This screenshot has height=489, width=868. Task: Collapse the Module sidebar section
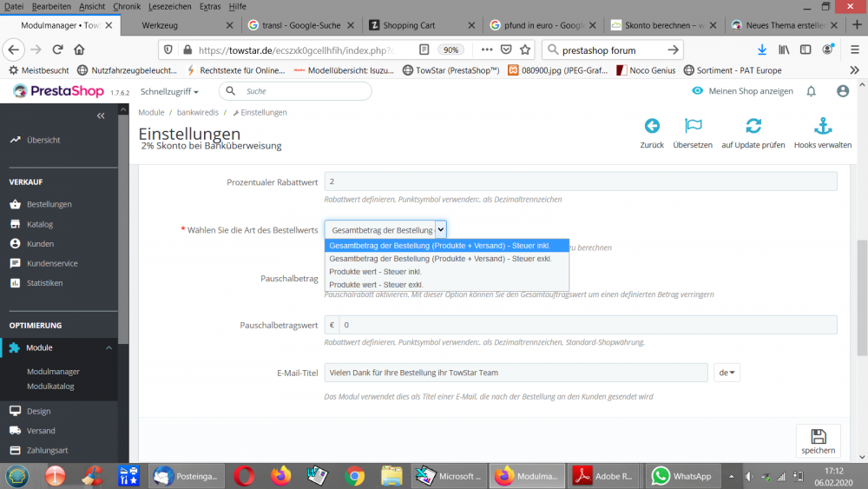tap(108, 347)
